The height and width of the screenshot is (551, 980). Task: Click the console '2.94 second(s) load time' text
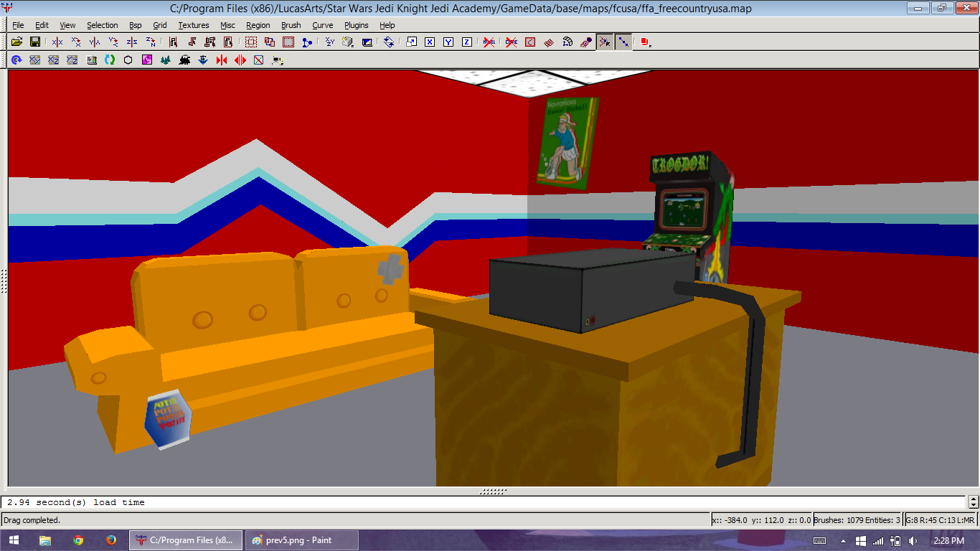[76, 502]
